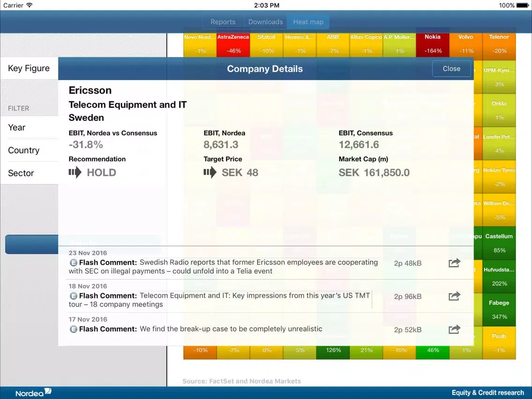
Task: Select the Peab heat map tile
Action: pyautogui.click(x=499, y=343)
